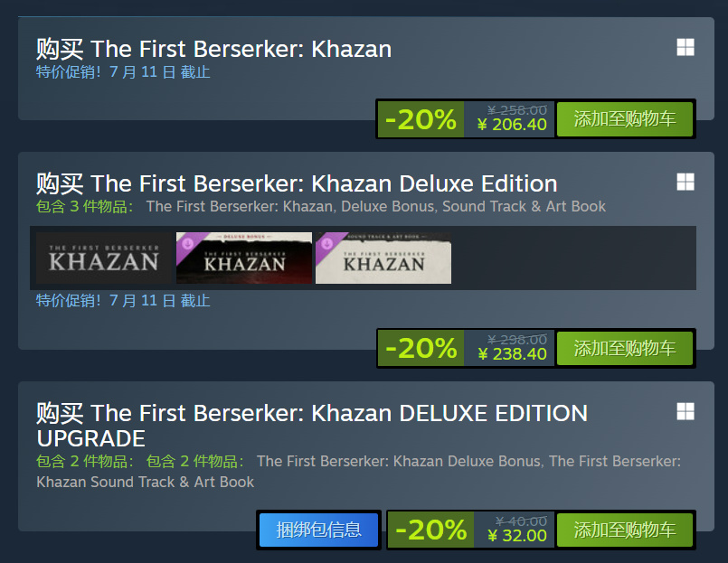This screenshot has width=728, height=563.
Task: Open the red Deluxe Bonus KHAZAN thumbnail
Action: [244, 258]
